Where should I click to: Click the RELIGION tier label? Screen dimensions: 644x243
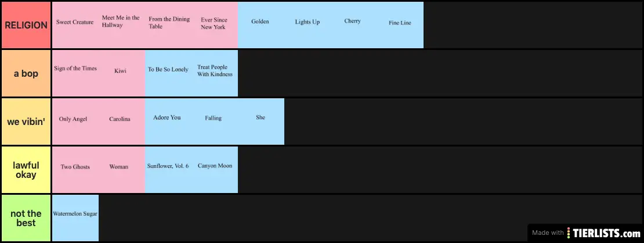click(26, 26)
